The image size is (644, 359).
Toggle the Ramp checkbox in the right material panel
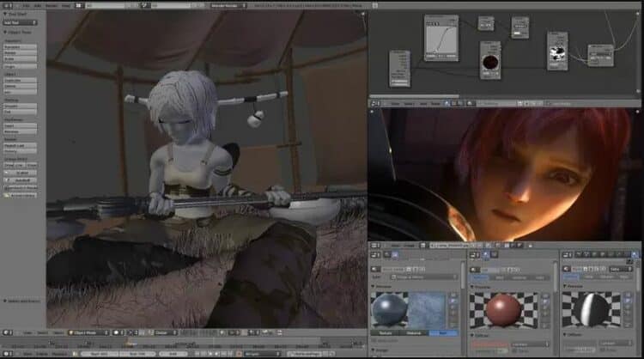pyautogui.click(x=603, y=350)
